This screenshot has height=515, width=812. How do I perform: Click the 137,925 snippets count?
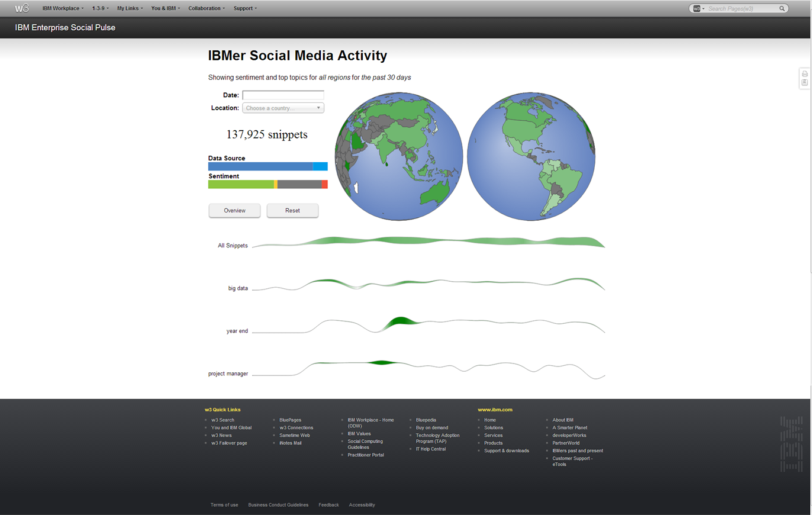pos(267,134)
